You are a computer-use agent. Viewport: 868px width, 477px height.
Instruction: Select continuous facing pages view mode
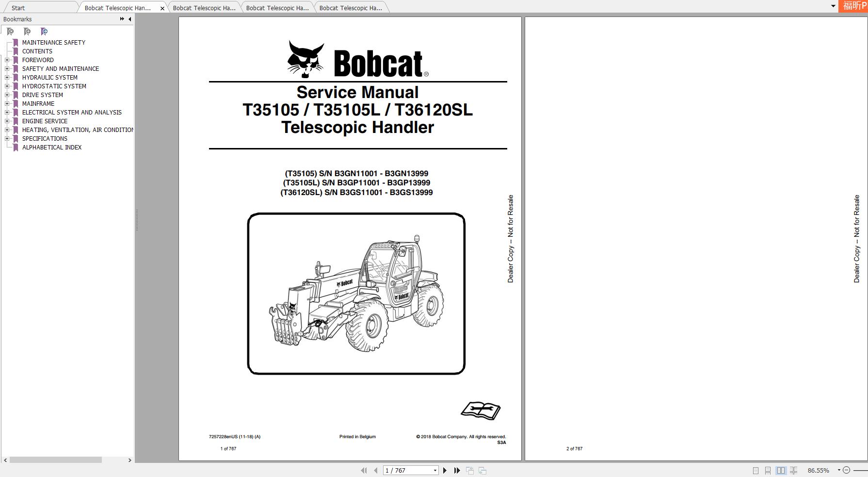click(x=794, y=470)
